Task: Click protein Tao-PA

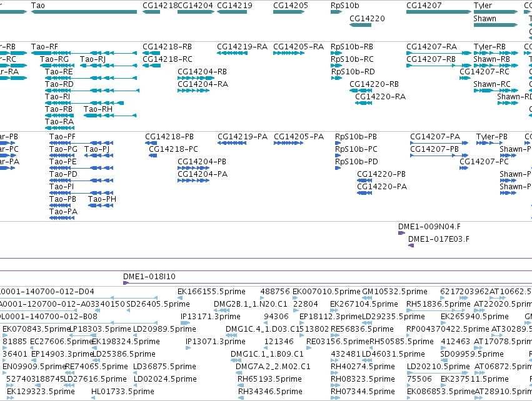Action: pyautogui.click(x=62, y=218)
